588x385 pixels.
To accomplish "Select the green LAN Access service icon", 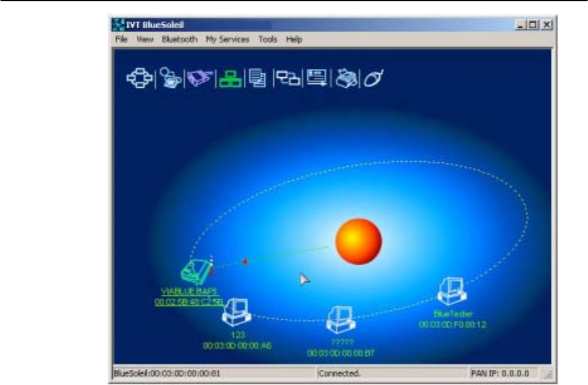I will coord(230,79).
